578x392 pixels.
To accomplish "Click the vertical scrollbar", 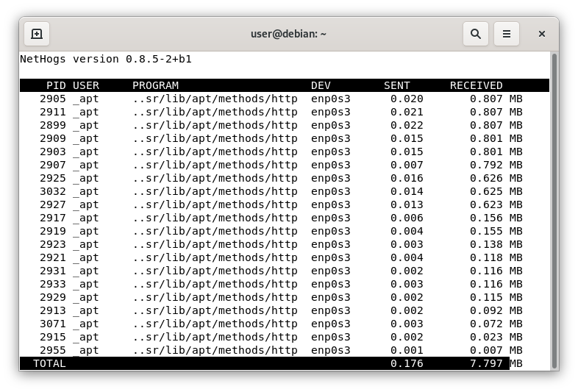I will (554, 211).
